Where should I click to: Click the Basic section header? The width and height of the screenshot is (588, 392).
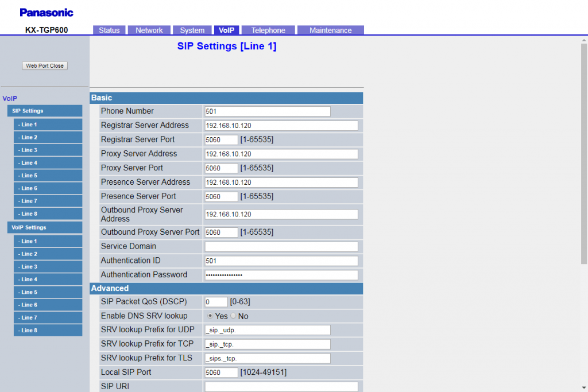pos(226,98)
